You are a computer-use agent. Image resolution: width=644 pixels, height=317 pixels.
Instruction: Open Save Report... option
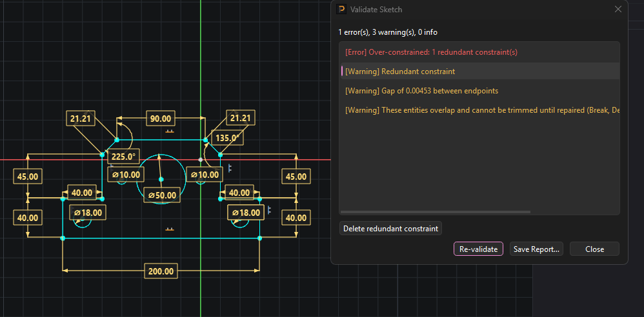pos(536,249)
